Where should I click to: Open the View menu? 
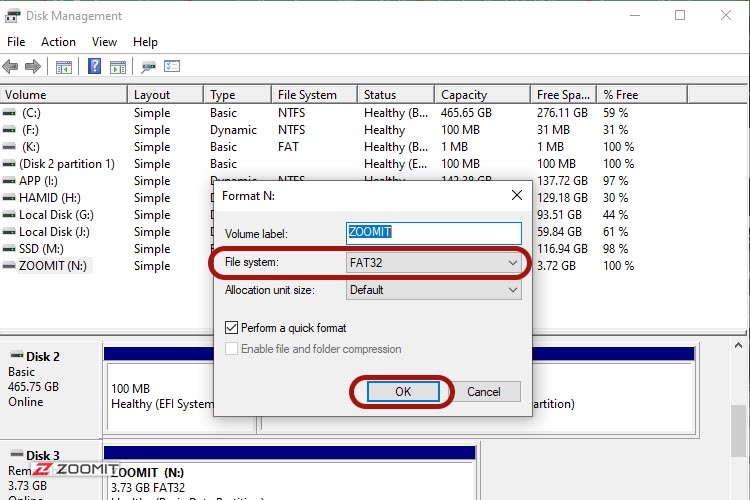(x=104, y=42)
